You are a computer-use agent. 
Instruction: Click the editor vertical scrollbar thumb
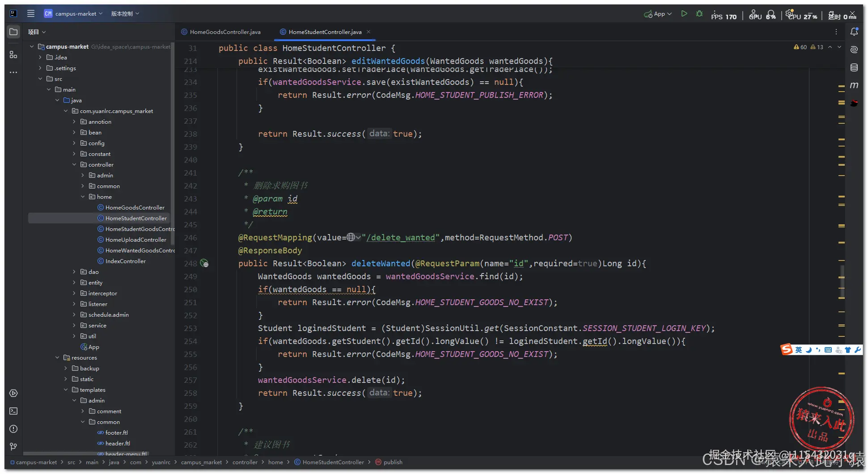click(843, 282)
